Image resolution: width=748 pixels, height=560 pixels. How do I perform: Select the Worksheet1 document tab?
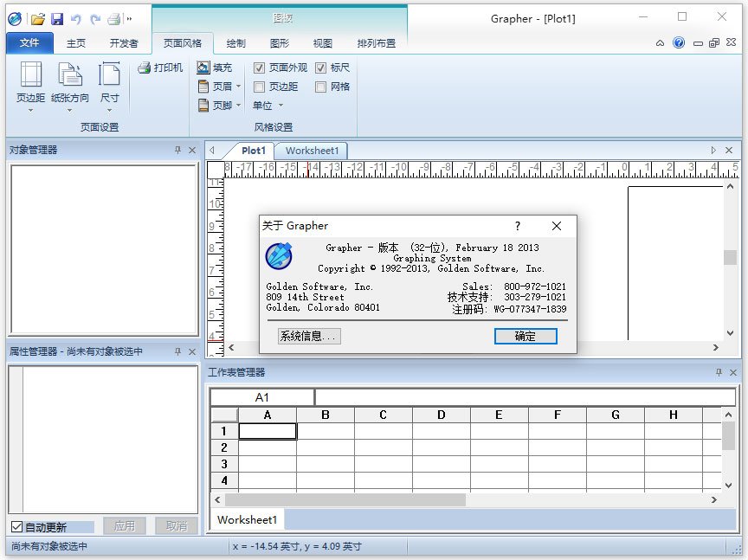coord(312,151)
